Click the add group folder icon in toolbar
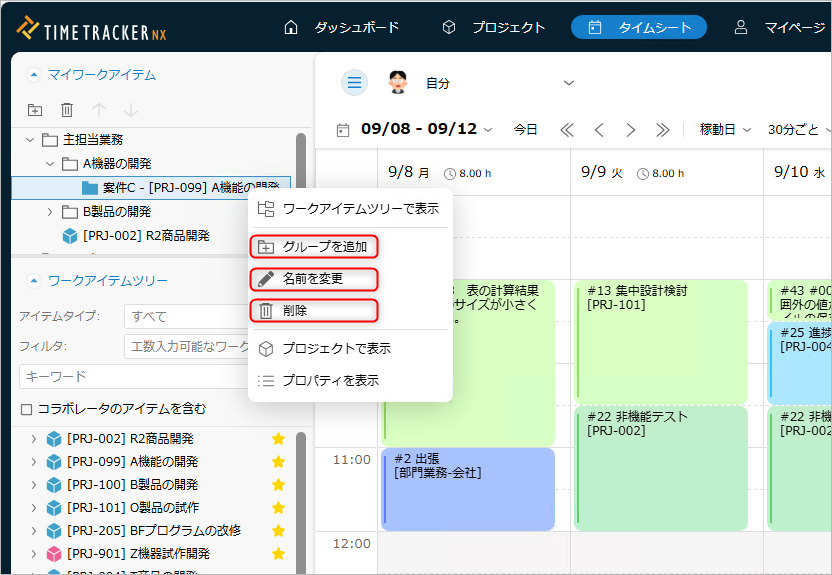 [35, 110]
